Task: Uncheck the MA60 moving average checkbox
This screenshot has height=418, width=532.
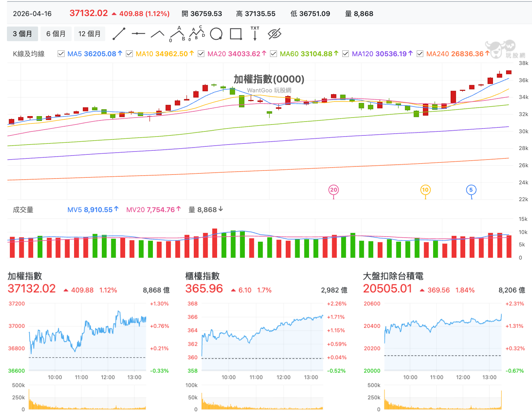Action: click(273, 54)
